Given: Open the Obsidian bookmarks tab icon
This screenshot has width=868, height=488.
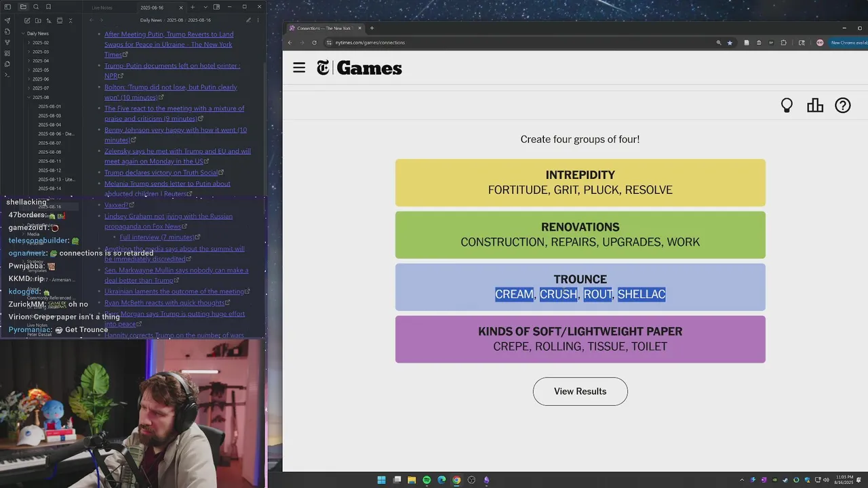Looking at the screenshot, I should click(48, 7).
